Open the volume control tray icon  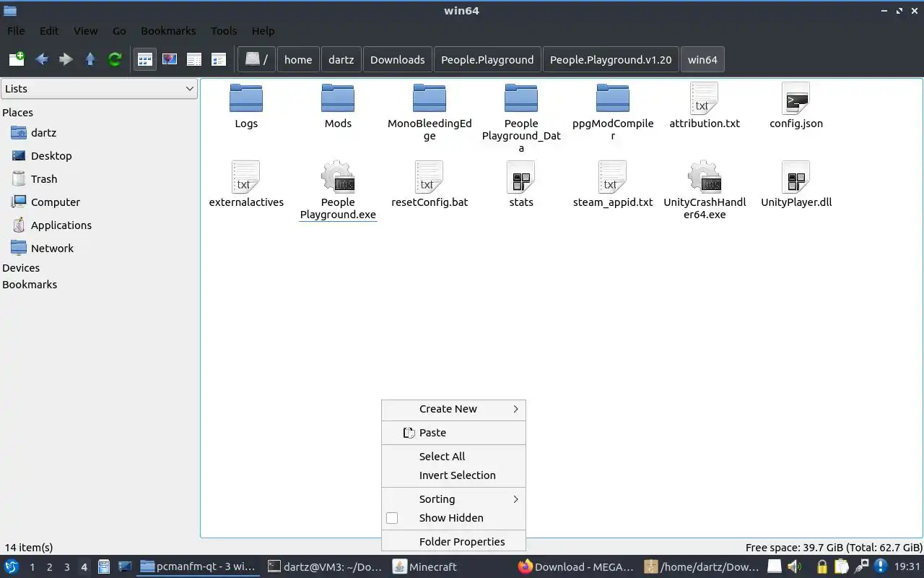tap(794, 567)
